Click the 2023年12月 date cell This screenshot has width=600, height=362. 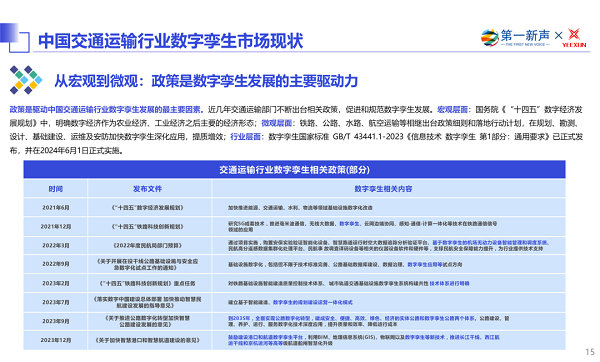(x=56, y=340)
